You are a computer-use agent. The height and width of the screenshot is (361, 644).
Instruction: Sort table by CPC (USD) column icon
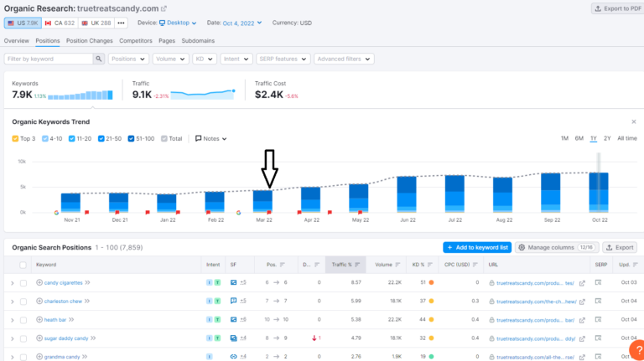pos(475,265)
